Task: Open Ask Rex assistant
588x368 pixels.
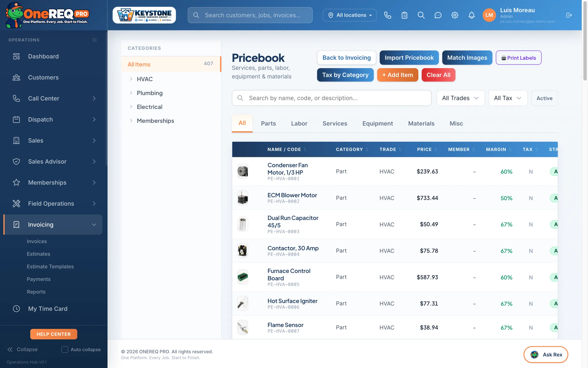Action: click(546, 355)
